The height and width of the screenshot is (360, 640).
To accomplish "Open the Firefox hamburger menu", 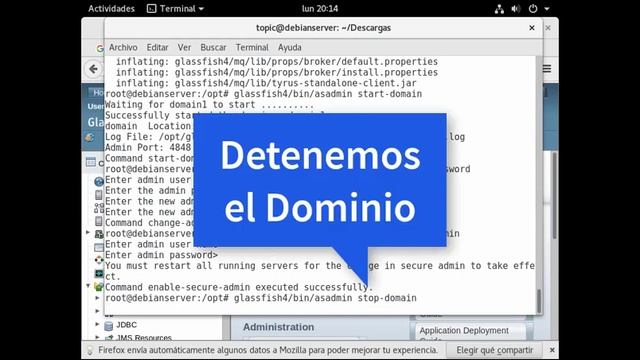I will click(x=547, y=69).
